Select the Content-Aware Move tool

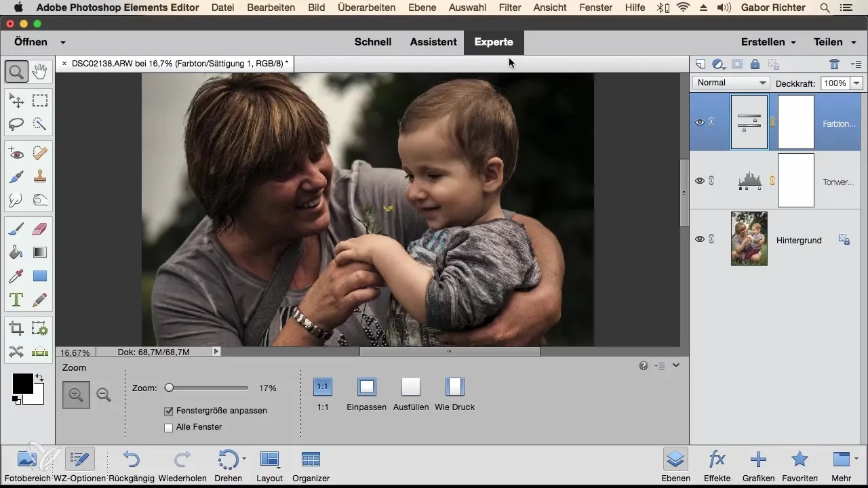click(x=16, y=351)
